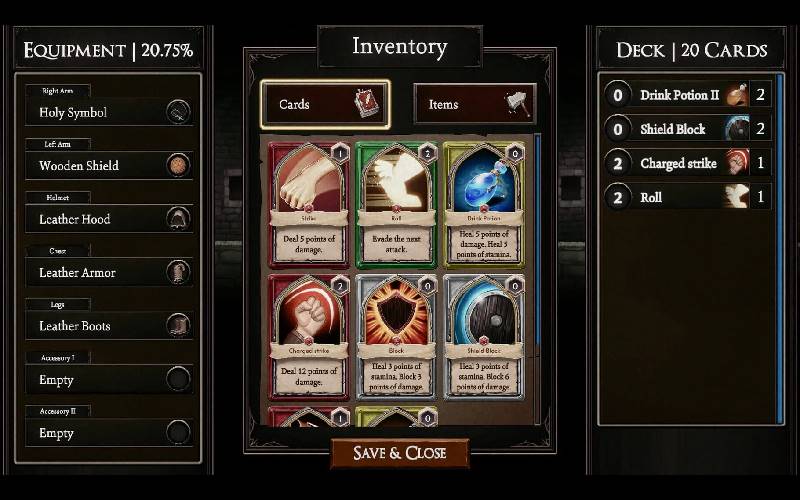Click the Charged strike entry in deck
The width and height of the screenshot is (800, 500).
(687, 163)
